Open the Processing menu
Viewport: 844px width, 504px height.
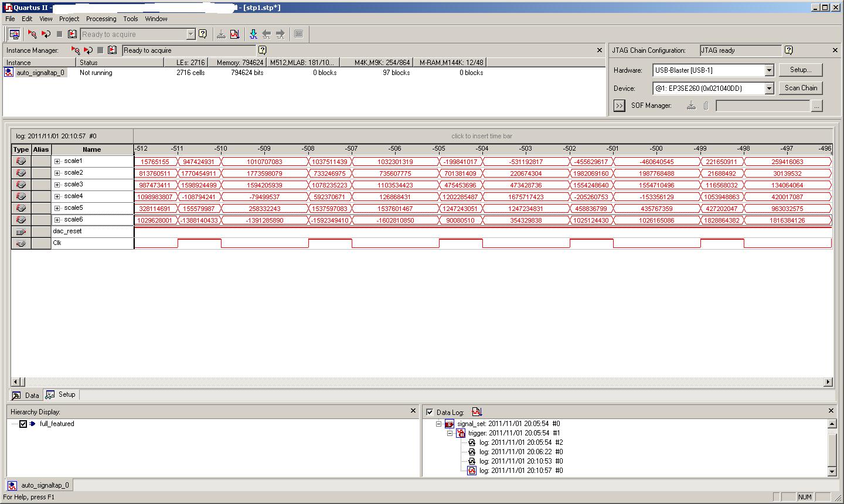click(101, 19)
